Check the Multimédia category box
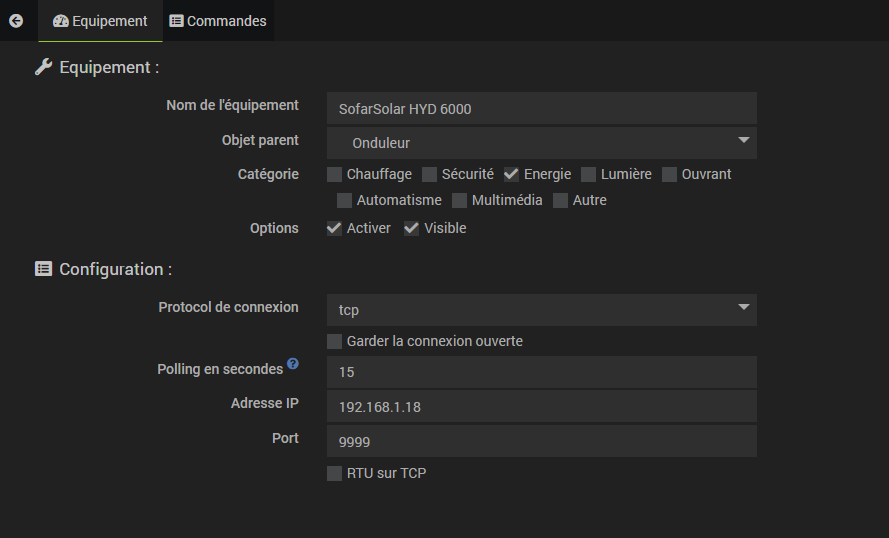The height and width of the screenshot is (538, 889). 459,201
